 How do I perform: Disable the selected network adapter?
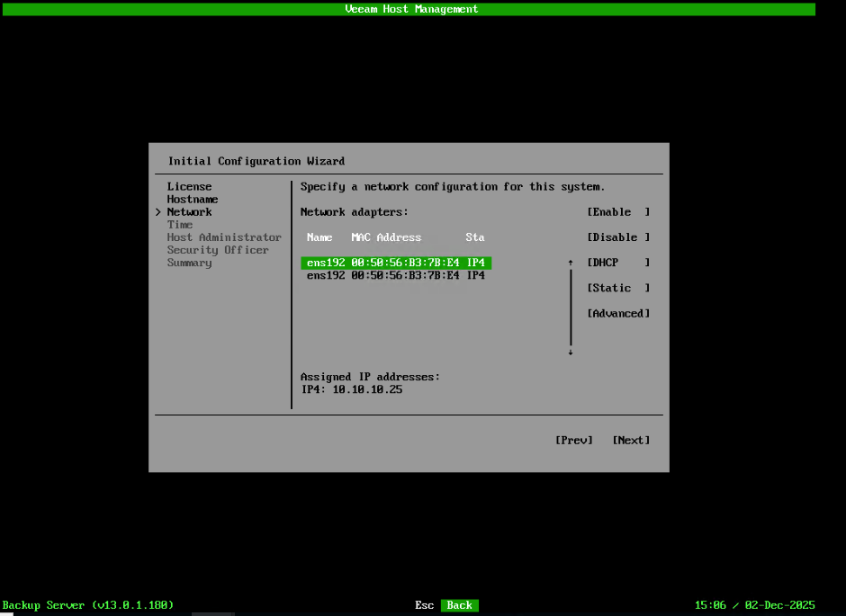(x=617, y=237)
